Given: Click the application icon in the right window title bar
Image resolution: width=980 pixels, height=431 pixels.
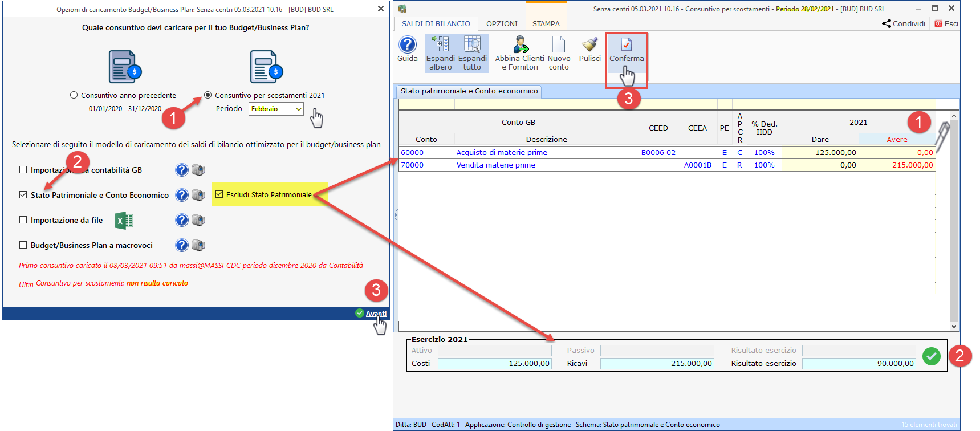Looking at the screenshot, I should [402, 9].
